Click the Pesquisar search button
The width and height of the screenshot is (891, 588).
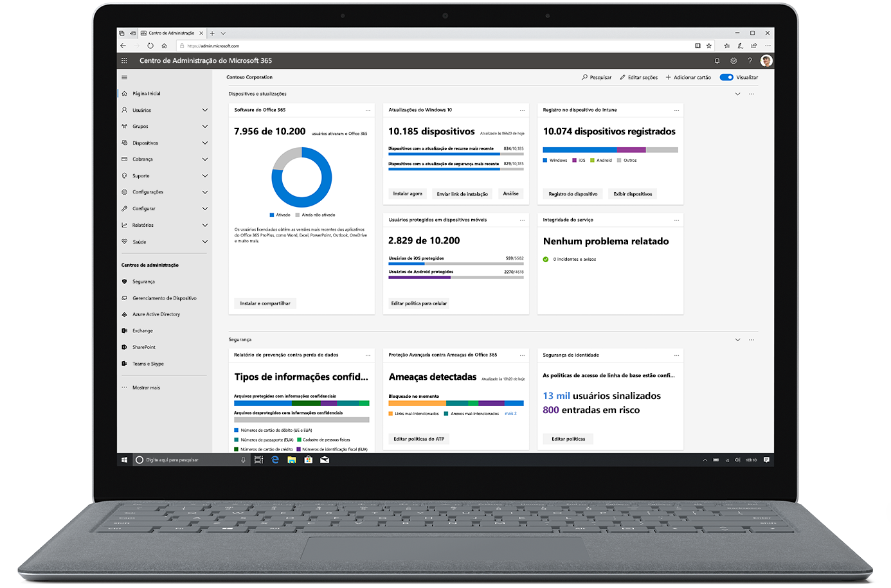click(597, 77)
